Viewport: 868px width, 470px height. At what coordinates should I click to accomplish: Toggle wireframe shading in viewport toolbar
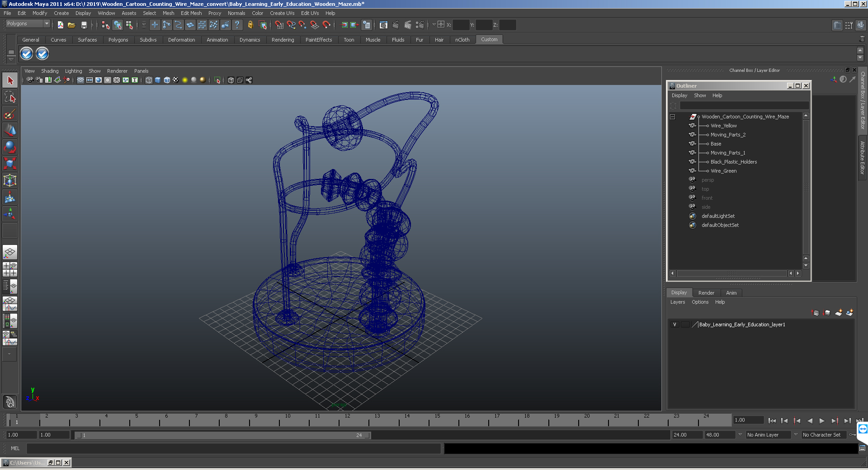149,80
